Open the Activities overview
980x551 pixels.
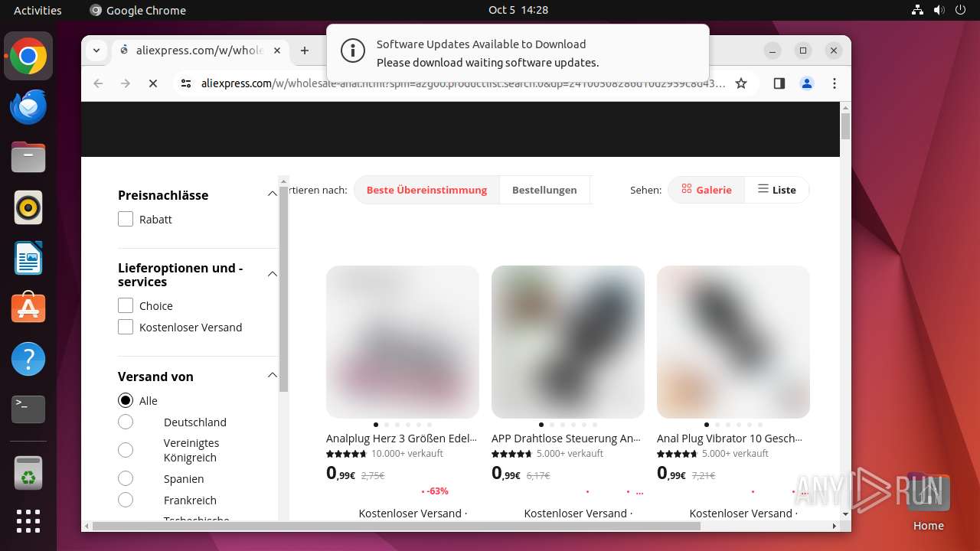(38, 10)
